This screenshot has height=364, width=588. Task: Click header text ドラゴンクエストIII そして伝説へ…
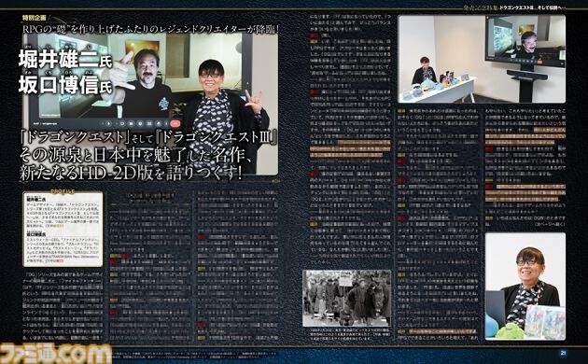point(534,7)
